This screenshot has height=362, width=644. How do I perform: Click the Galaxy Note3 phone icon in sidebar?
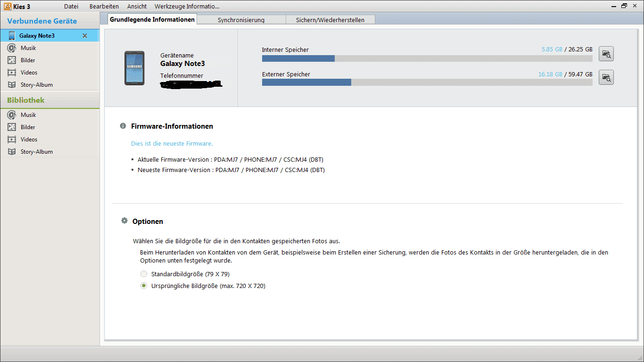coord(12,36)
